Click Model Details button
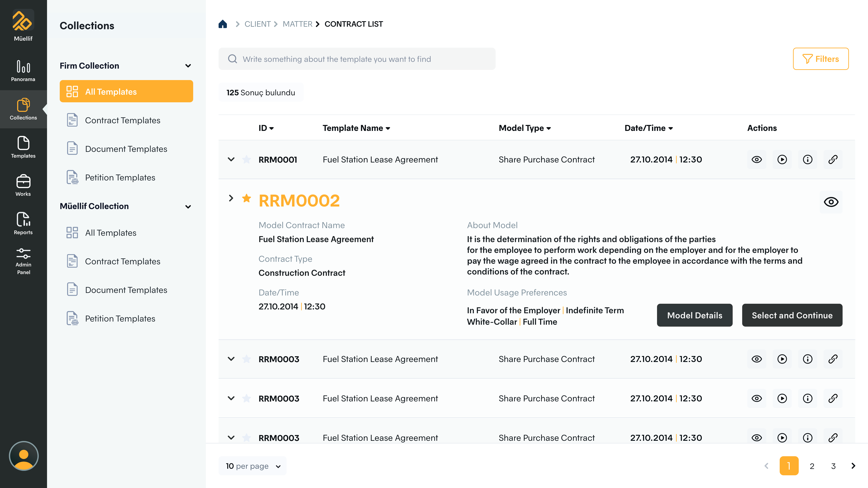The height and width of the screenshot is (488, 868). coord(695,315)
